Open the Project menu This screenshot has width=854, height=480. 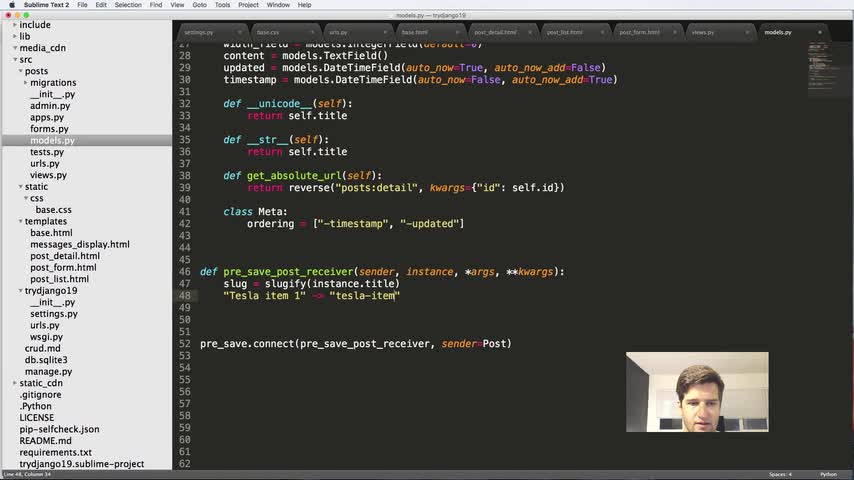[x=248, y=5]
